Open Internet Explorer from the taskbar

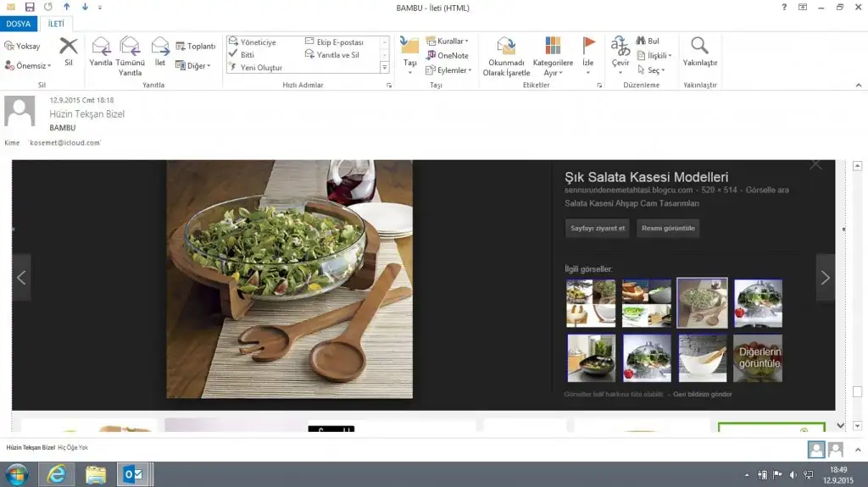pos(57,474)
